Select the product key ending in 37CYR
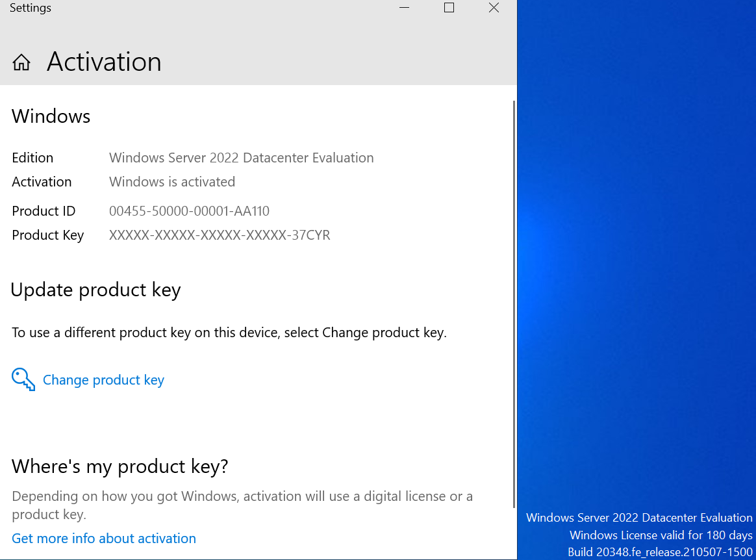The width and height of the screenshot is (756, 560). pos(220,235)
